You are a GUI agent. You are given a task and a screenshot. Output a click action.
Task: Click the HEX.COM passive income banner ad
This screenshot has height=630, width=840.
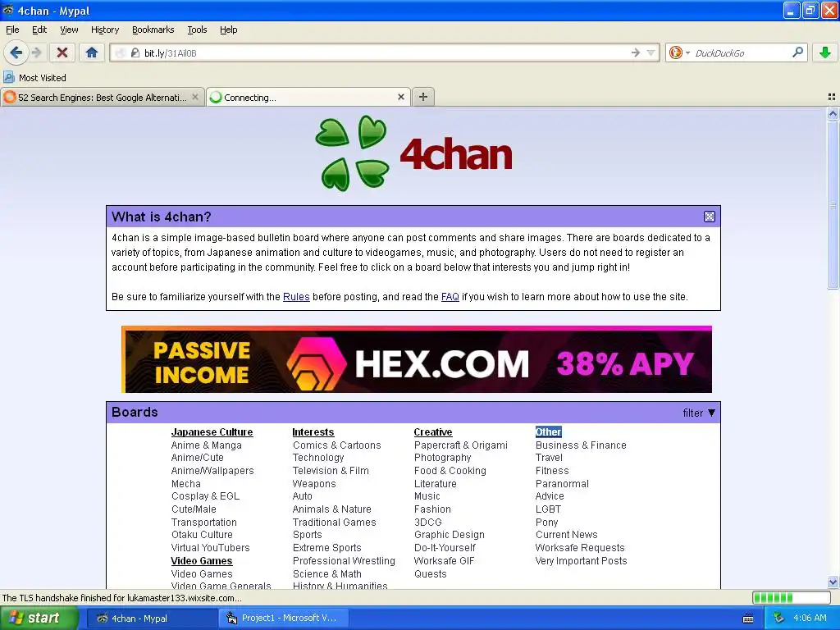point(417,359)
